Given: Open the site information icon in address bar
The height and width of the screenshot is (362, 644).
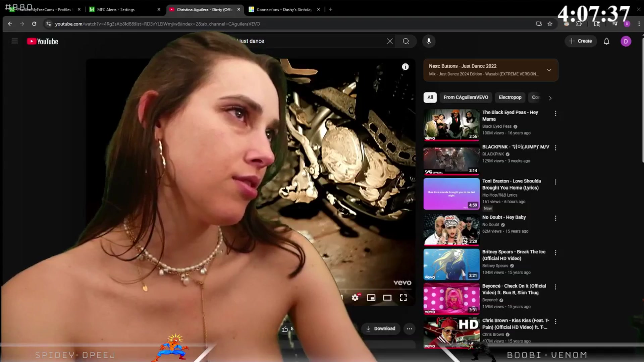Looking at the screenshot, I should pos(49,24).
